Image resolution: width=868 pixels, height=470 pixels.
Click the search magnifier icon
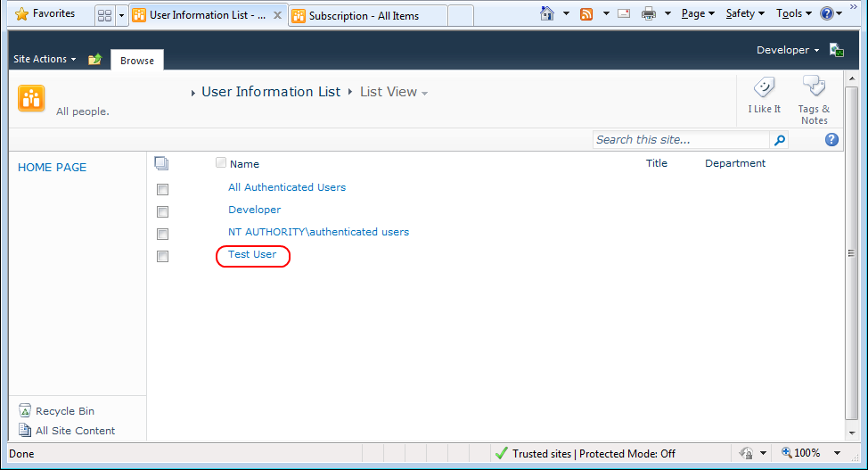[780, 140]
